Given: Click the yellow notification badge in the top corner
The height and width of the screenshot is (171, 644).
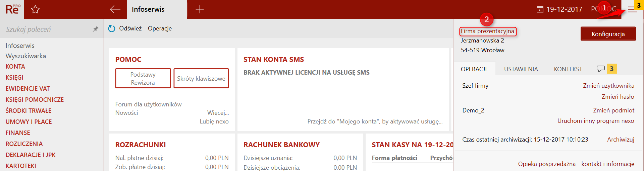Looking at the screenshot, I should 639,5.
